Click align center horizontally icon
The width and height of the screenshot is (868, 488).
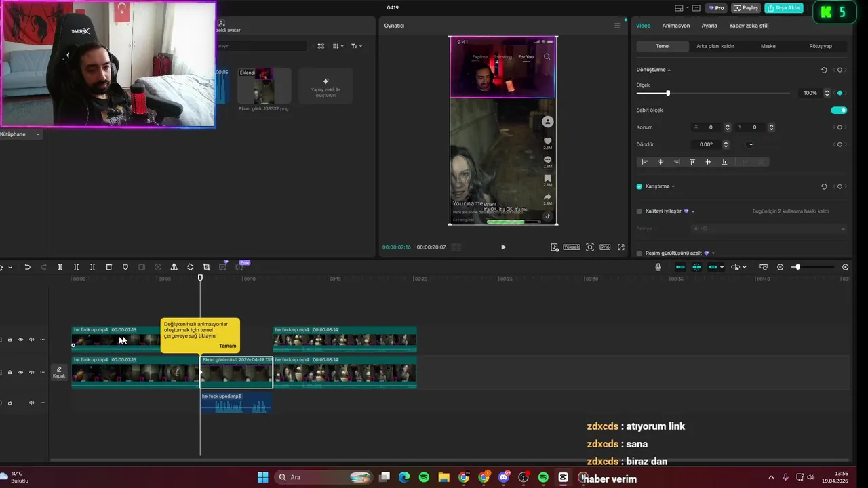pyautogui.click(x=660, y=162)
